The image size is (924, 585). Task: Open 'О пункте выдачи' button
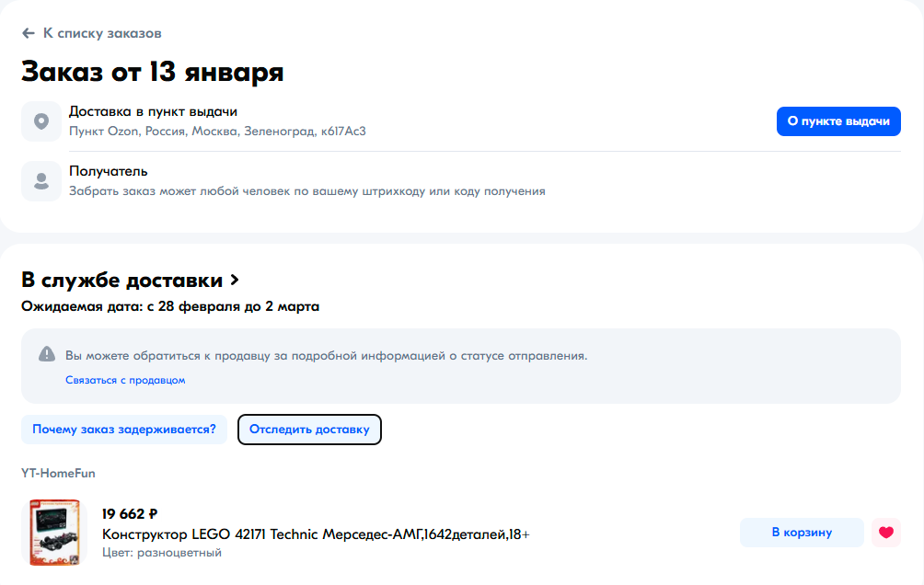[838, 121]
